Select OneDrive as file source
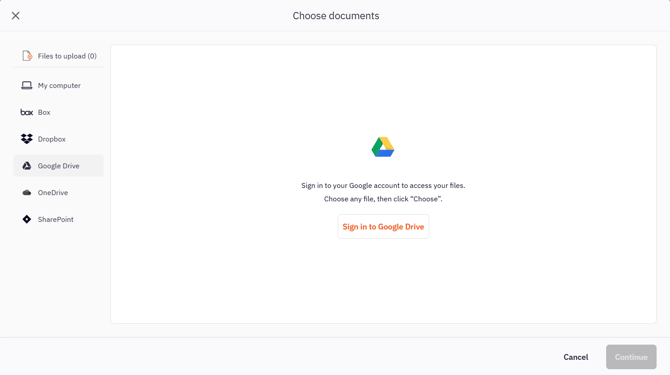This screenshot has height=375, width=670. click(x=59, y=193)
